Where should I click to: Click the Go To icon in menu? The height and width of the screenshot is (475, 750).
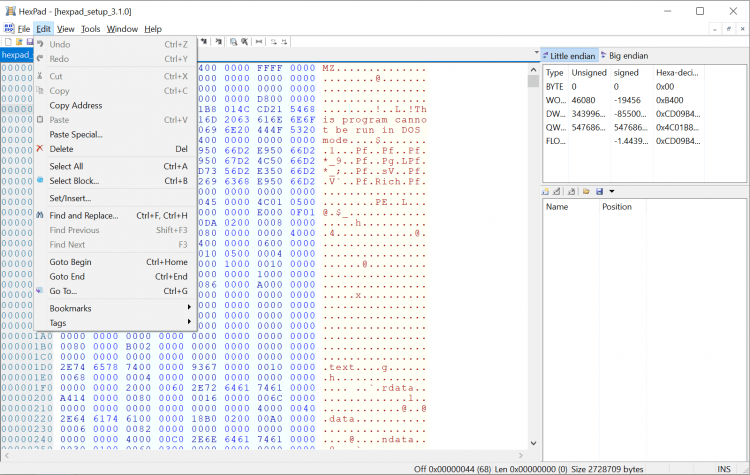[x=40, y=291]
